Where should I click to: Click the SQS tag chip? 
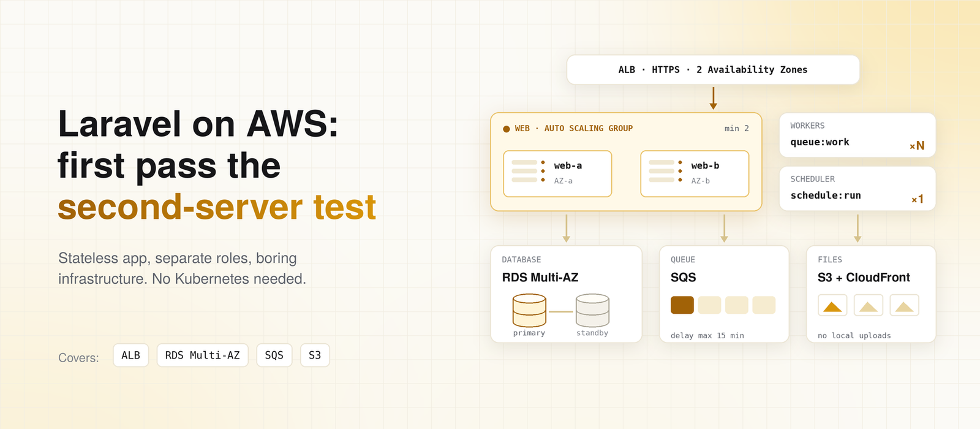tap(274, 355)
